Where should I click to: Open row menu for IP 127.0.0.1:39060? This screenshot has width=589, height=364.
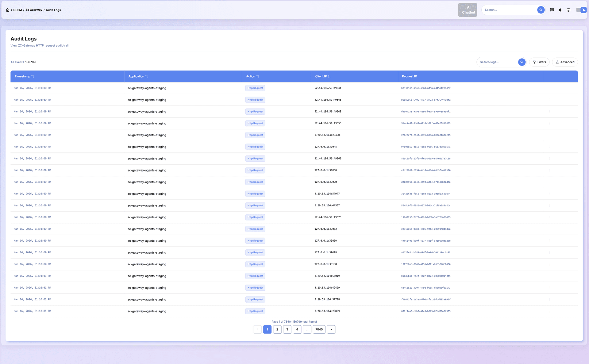pyautogui.click(x=550, y=170)
